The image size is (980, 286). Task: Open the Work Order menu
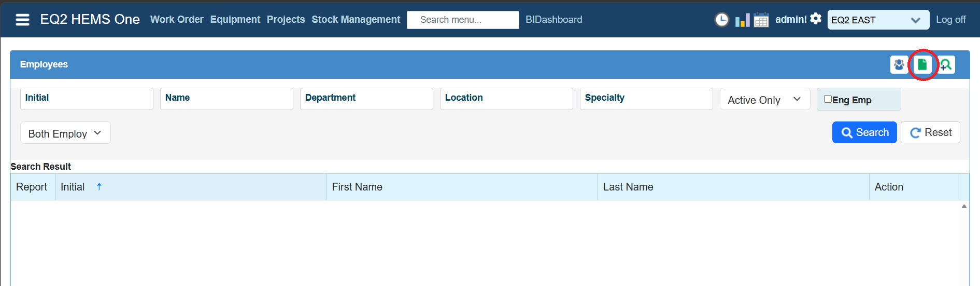pos(177,19)
